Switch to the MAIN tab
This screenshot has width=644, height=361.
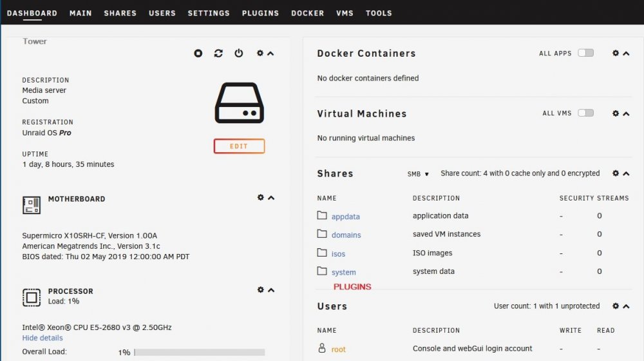coord(80,13)
